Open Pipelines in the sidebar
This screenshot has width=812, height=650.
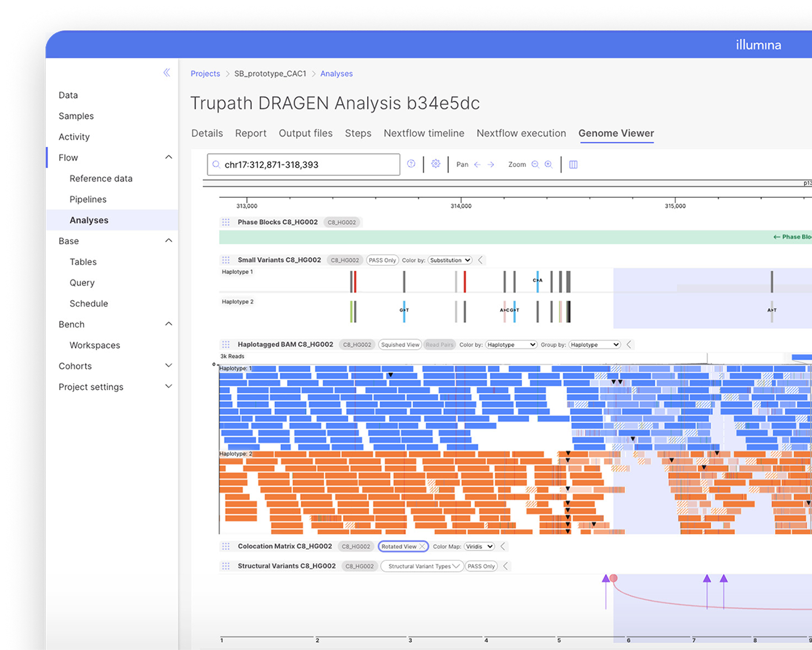point(88,199)
